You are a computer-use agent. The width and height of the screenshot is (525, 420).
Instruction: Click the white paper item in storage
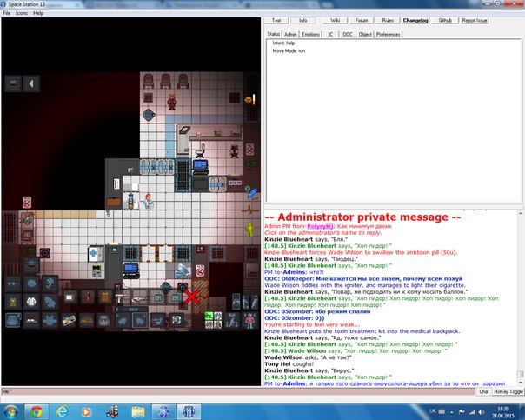70,297
